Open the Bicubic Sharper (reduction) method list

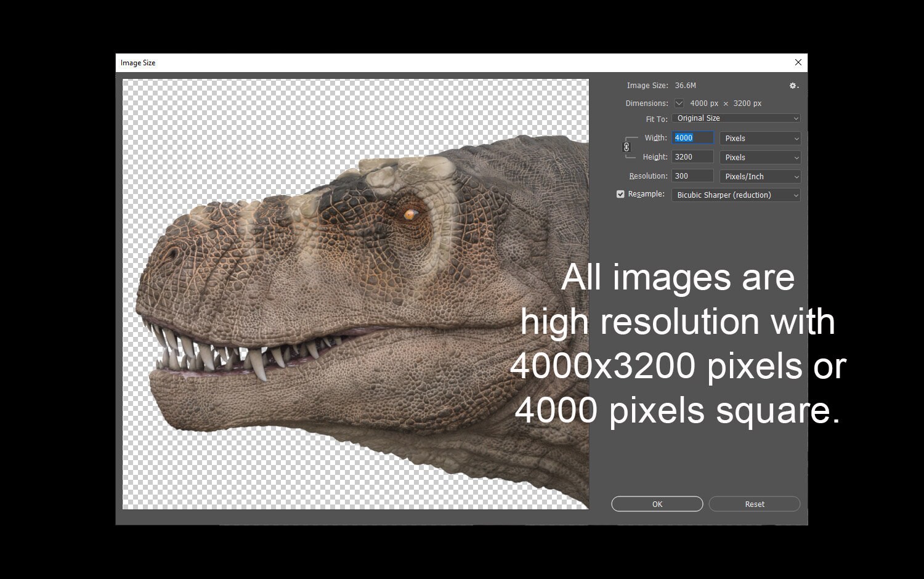(x=735, y=195)
